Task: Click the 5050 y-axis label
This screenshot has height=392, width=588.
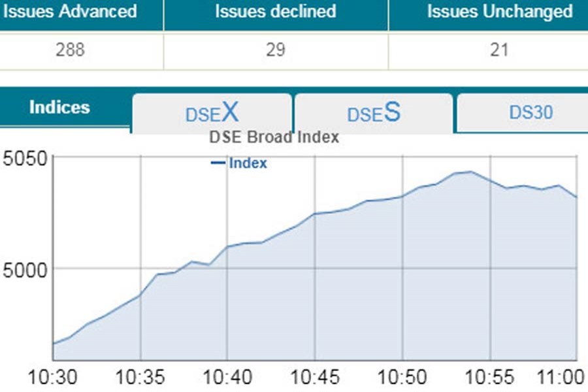Action: pos(24,158)
